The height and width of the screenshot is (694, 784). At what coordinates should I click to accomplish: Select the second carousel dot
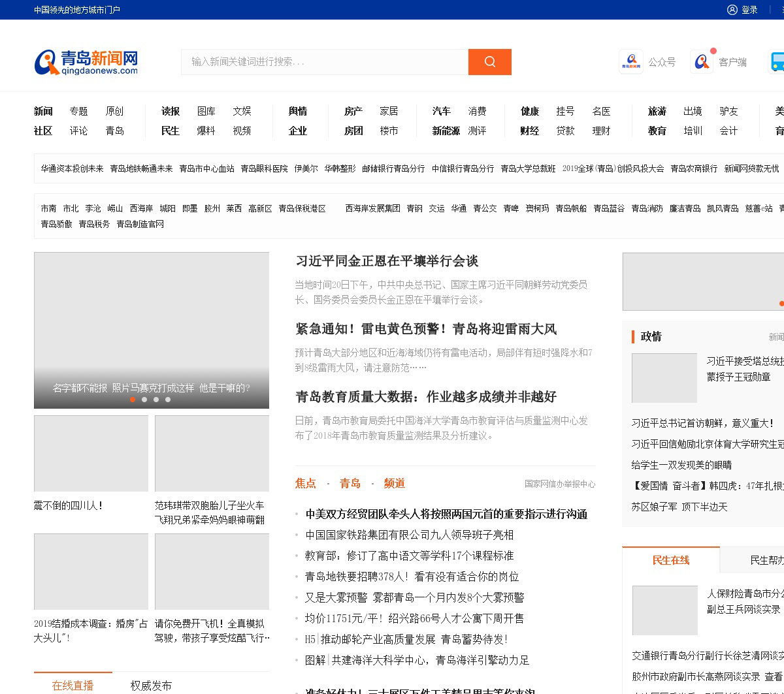coord(144,400)
